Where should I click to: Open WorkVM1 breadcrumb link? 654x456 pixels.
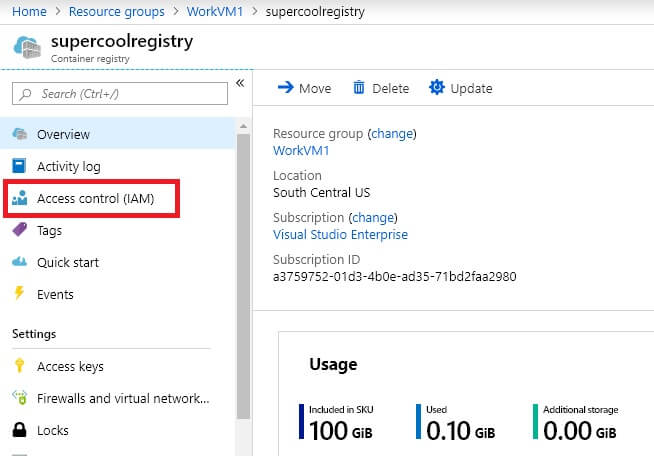tap(215, 11)
